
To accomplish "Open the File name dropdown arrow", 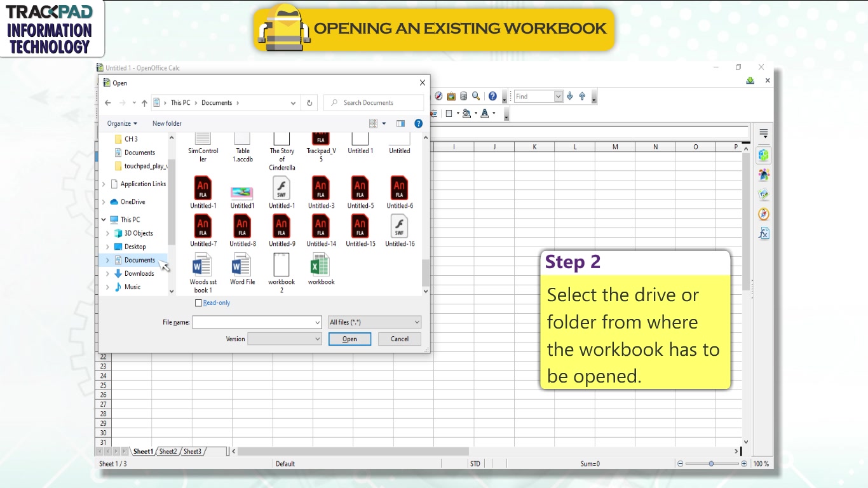I will coord(318,323).
